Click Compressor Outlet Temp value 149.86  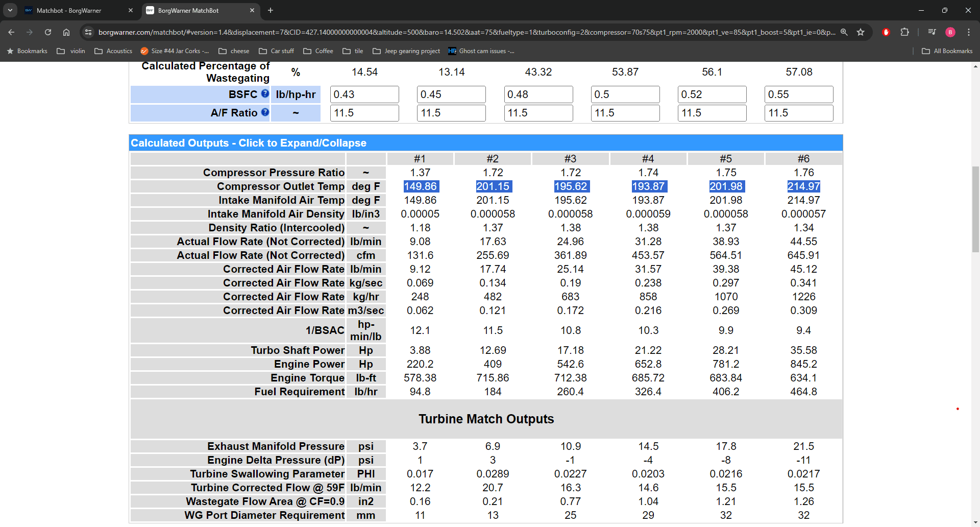pos(420,186)
